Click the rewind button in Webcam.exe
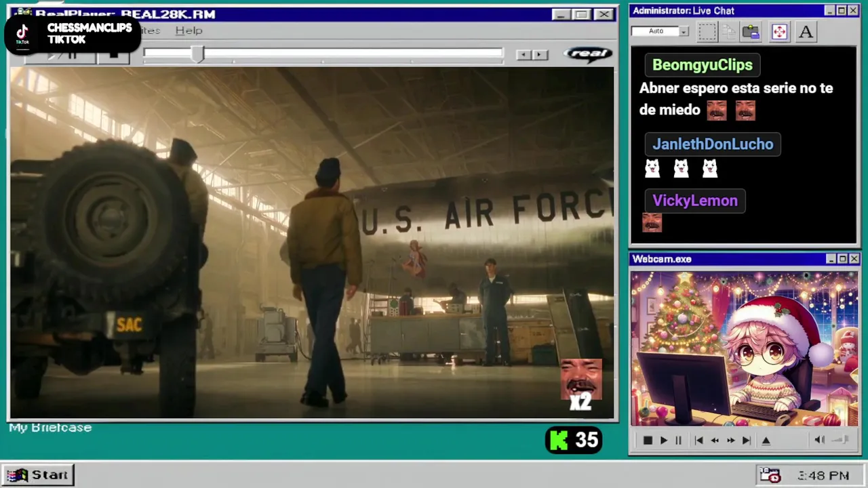 [x=715, y=441]
